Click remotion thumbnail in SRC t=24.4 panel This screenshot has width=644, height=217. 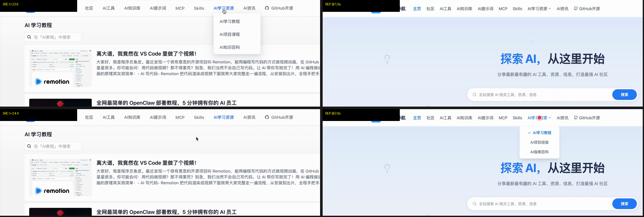click(60, 177)
